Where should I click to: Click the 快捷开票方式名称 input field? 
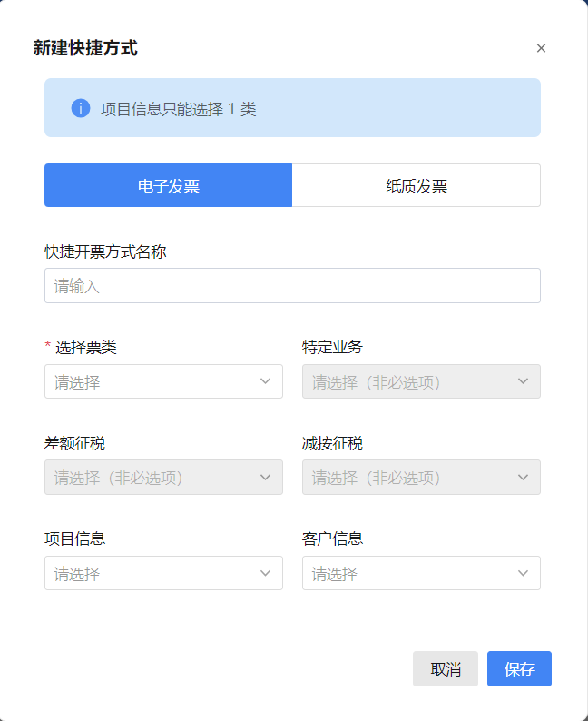coord(292,285)
